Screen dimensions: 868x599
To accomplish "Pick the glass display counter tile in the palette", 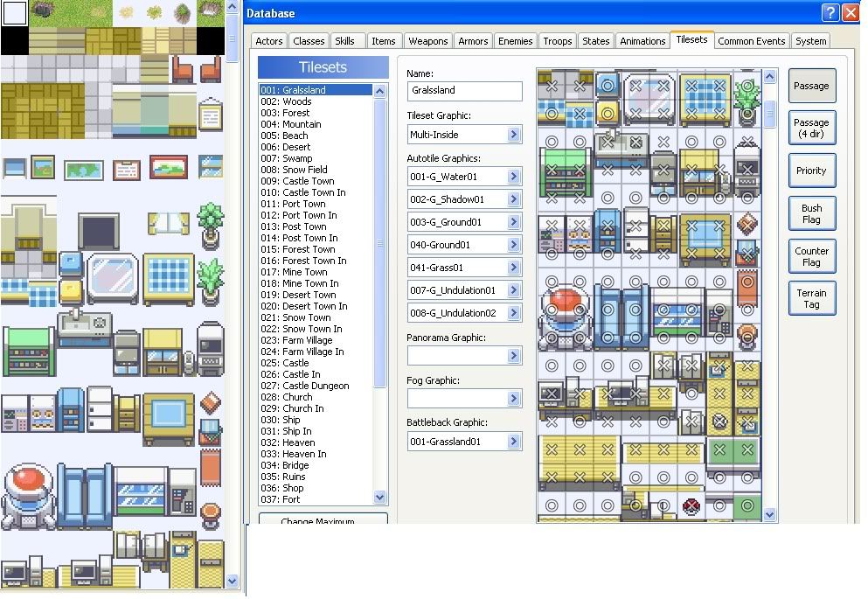I will pyautogui.click(x=141, y=491).
